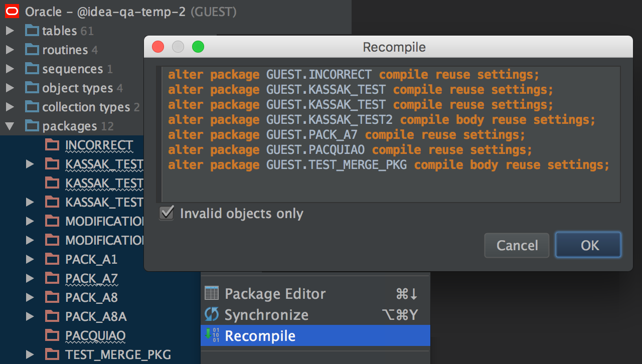The width and height of the screenshot is (642, 364).
Task: Expand the collection types node
Action: [10, 107]
